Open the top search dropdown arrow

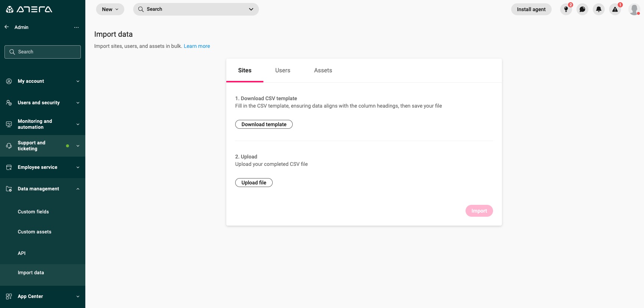[251, 9]
